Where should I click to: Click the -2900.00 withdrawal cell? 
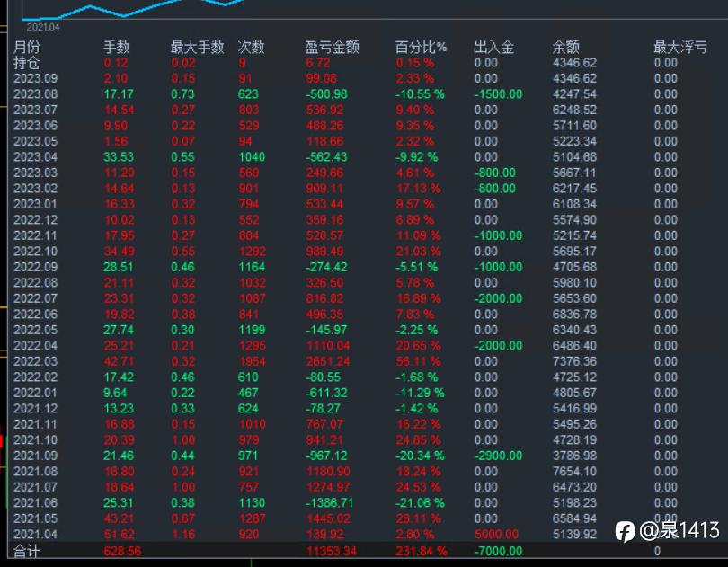tap(498, 456)
